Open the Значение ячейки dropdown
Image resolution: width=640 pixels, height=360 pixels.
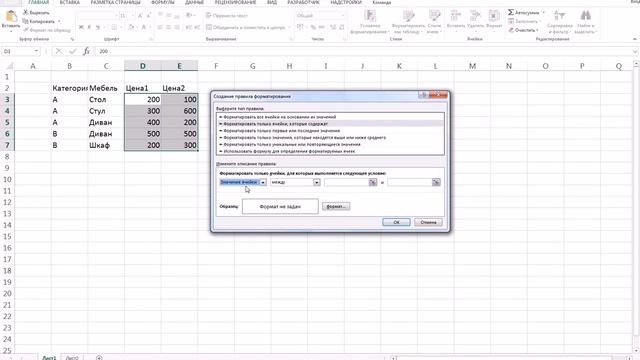coord(263,182)
